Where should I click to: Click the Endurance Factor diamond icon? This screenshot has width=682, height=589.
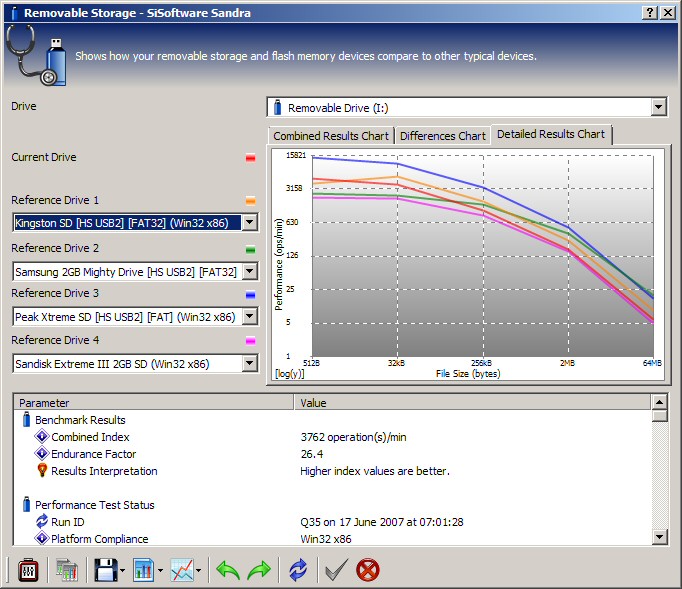point(42,453)
